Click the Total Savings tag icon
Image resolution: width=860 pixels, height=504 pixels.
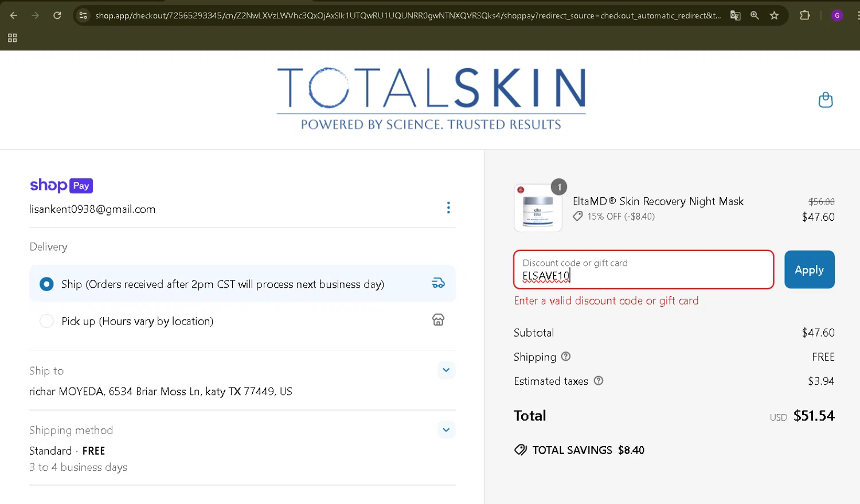coord(521,450)
